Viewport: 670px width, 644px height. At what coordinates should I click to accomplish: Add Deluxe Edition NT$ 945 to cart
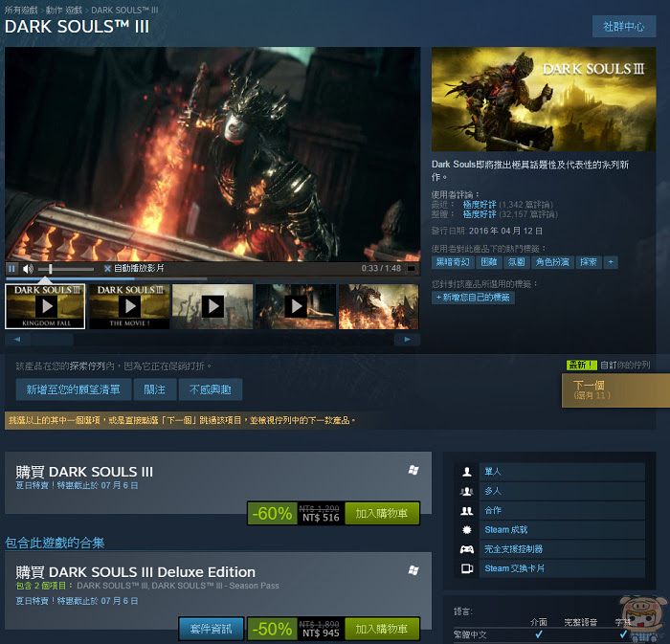[x=382, y=628]
